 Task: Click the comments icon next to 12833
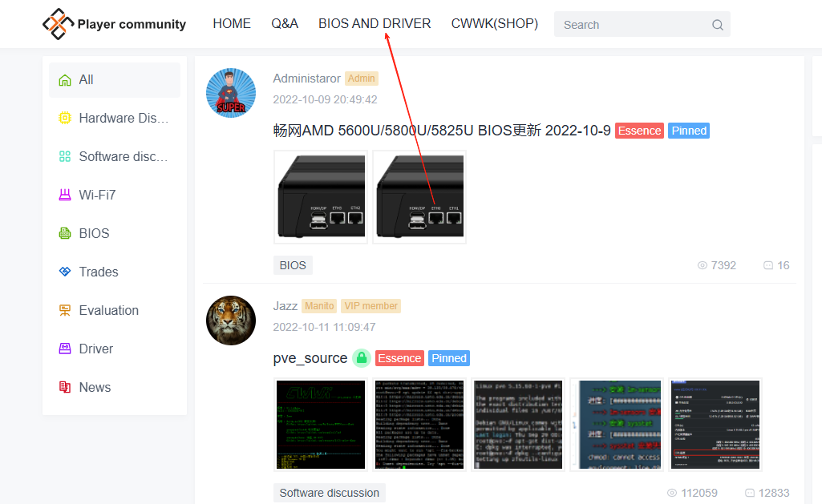point(750,493)
